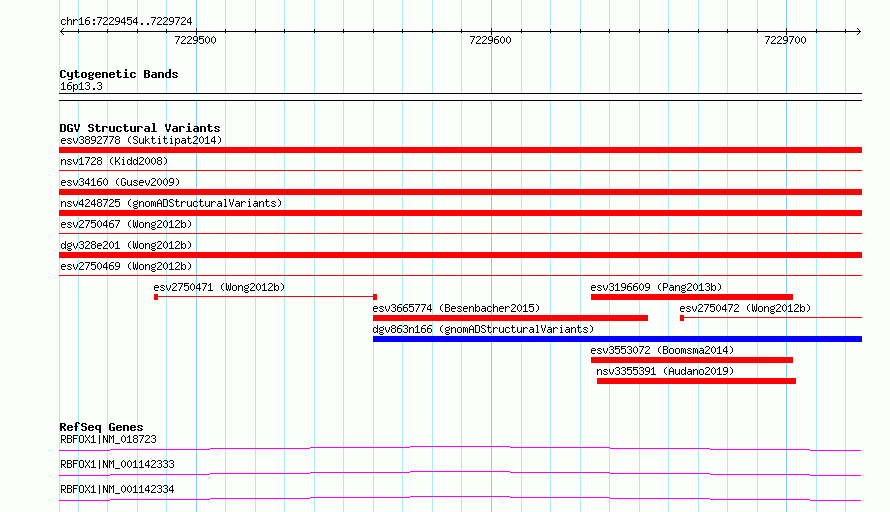The image size is (890, 512).
Task: Click esv3196609 (Pang2013b) variant label
Action: (x=656, y=287)
